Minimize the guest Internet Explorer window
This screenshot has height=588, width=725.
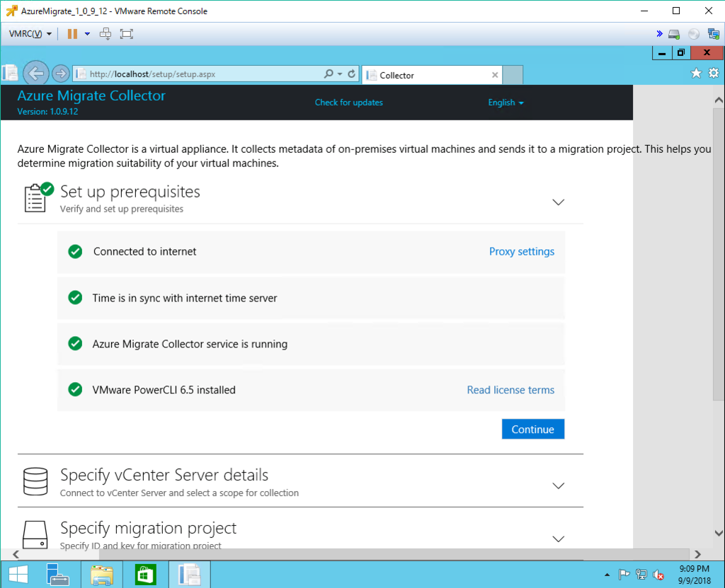pos(662,52)
